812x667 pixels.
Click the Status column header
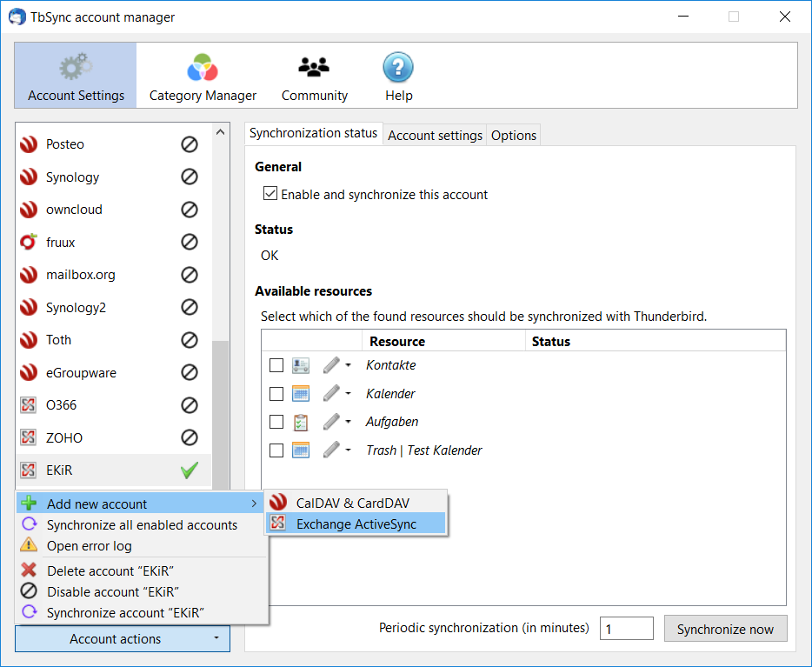coord(656,341)
